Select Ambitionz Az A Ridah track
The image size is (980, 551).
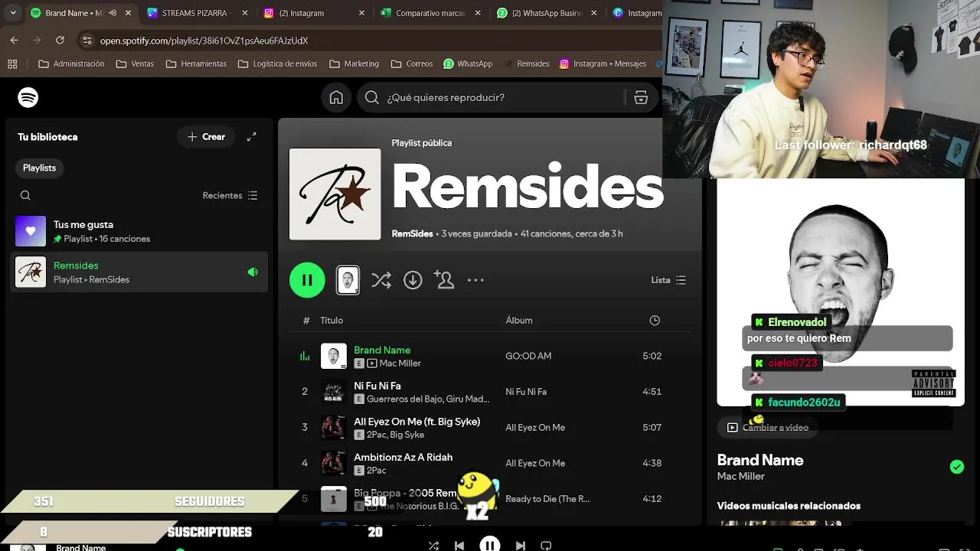403,457
